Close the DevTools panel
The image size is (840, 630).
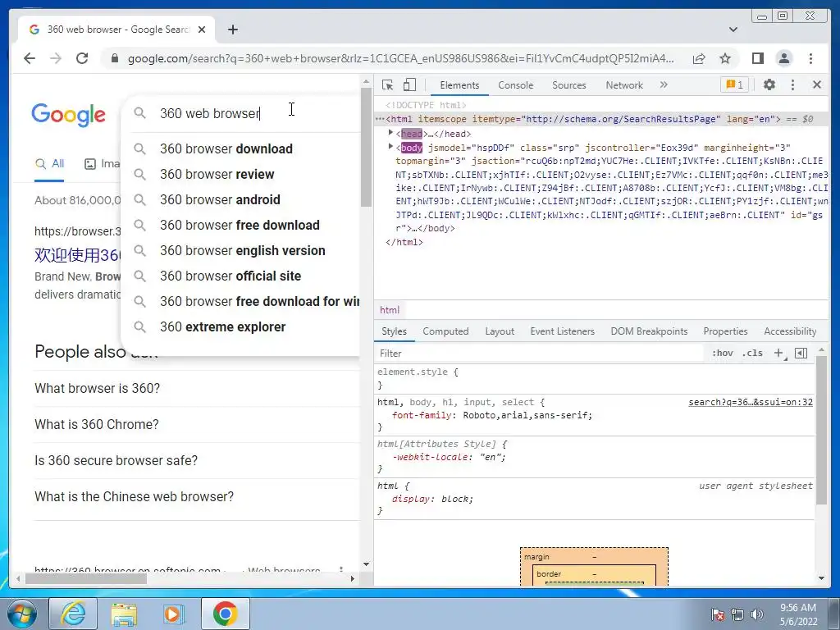(817, 84)
